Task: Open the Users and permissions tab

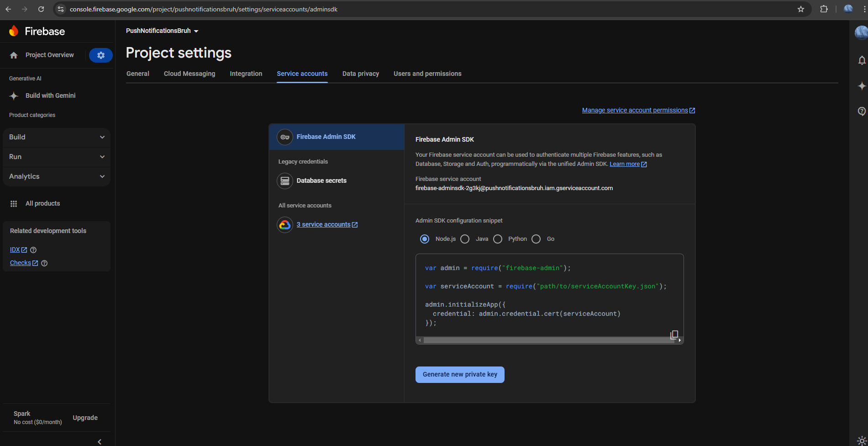Action: [427, 74]
